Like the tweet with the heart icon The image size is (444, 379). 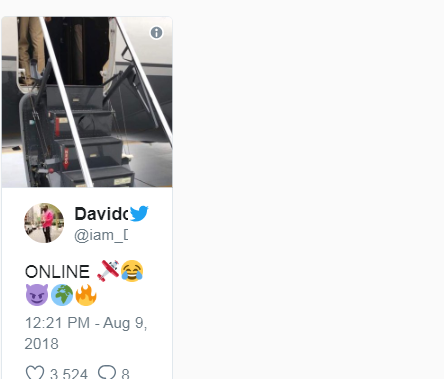click(35, 372)
